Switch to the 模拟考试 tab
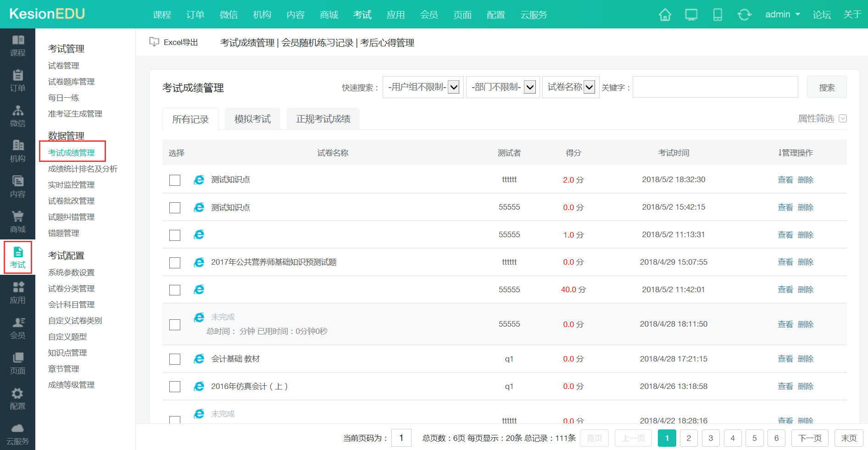This screenshot has height=450, width=868. click(252, 119)
